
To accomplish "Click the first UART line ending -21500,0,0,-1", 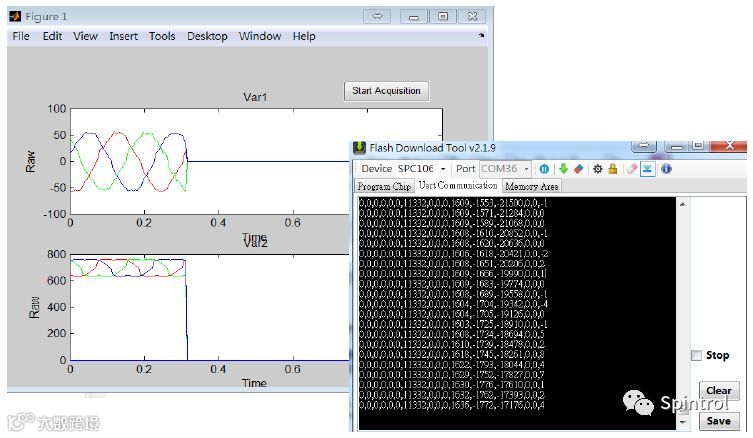I will click(x=453, y=203).
